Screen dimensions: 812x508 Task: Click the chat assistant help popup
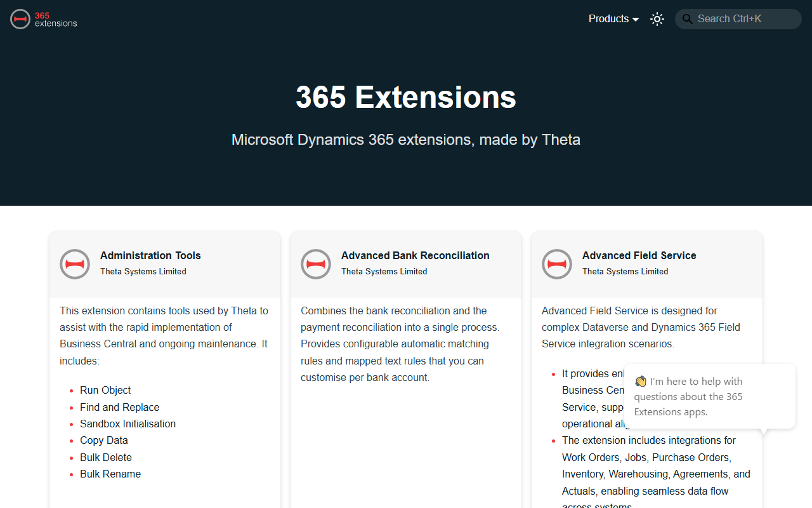click(x=710, y=397)
